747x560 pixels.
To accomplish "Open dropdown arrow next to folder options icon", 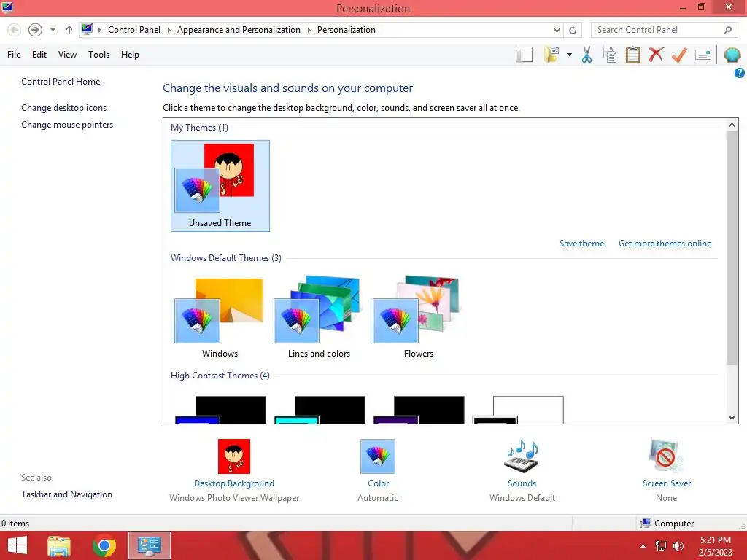I will 569,55.
